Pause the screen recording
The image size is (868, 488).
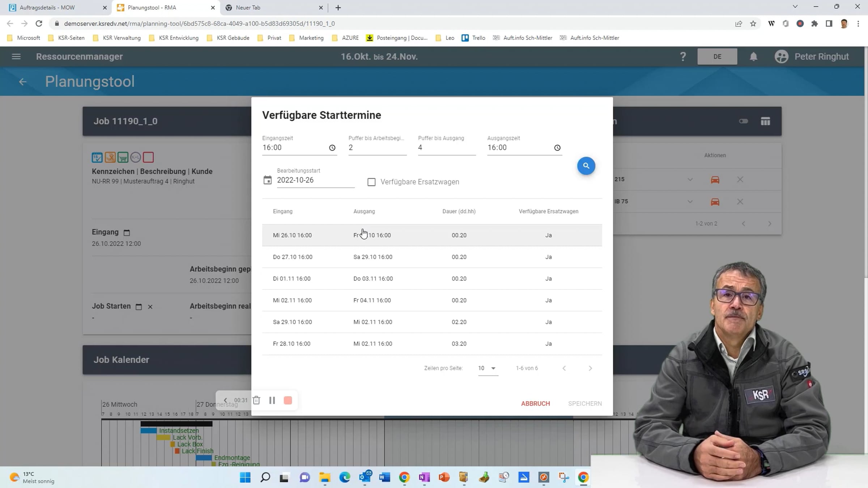272,400
